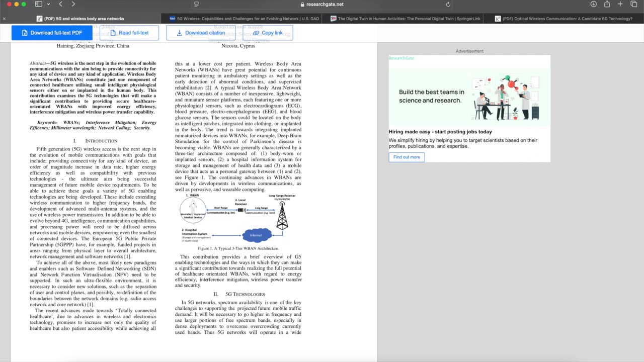Close the 5G wireless body area networks tab
This screenshot has width=644, height=362.
click(x=4, y=19)
